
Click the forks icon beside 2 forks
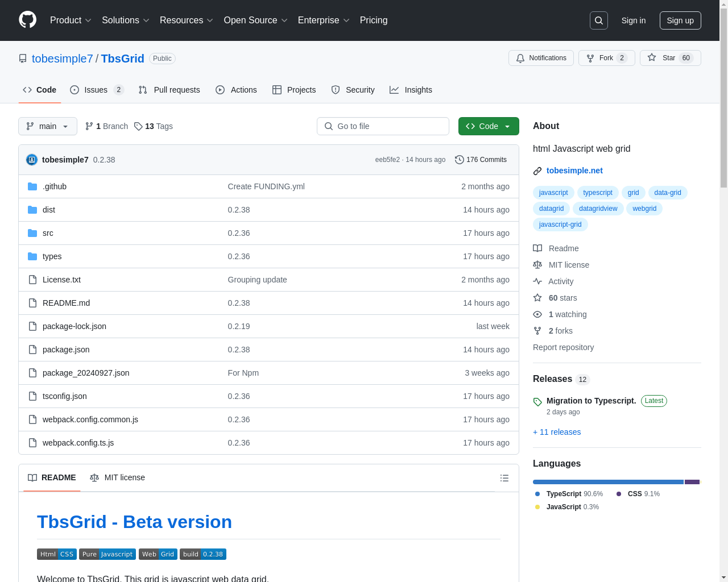537,331
